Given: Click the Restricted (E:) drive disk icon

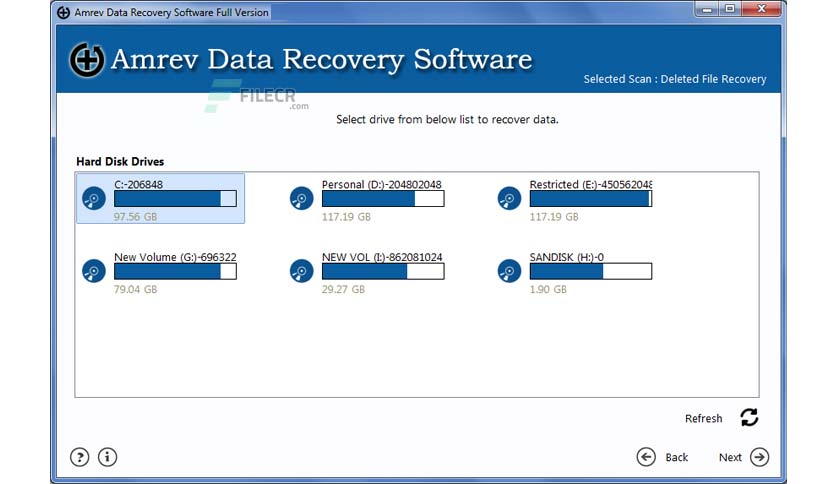Looking at the screenshot, I should click(509, 198).
